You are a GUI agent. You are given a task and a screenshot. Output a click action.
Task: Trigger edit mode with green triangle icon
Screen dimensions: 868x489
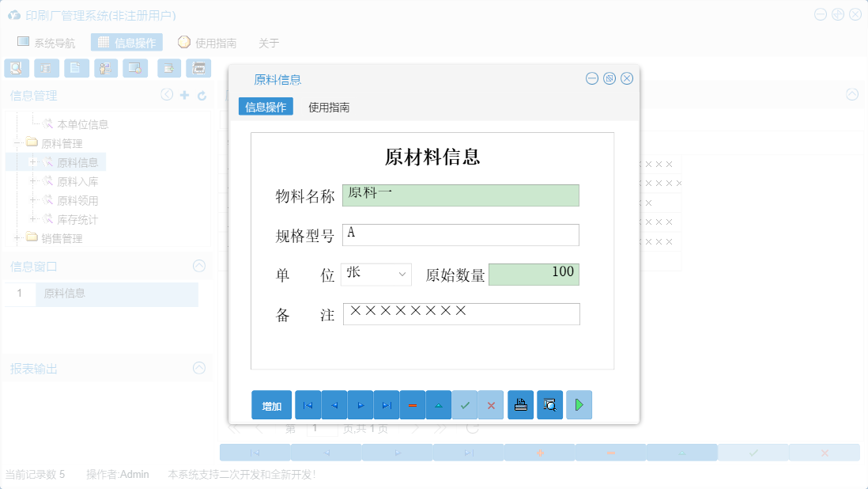(438, 404)
